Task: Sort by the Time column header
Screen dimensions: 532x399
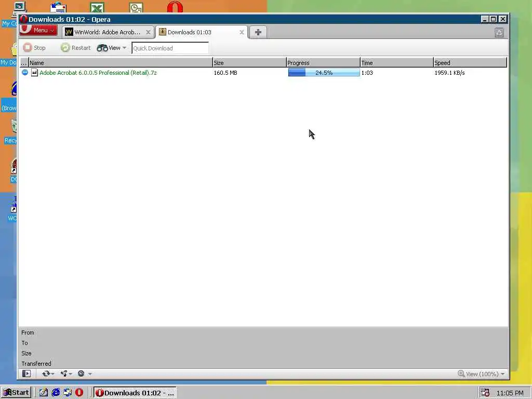Action: coord(396,63)
